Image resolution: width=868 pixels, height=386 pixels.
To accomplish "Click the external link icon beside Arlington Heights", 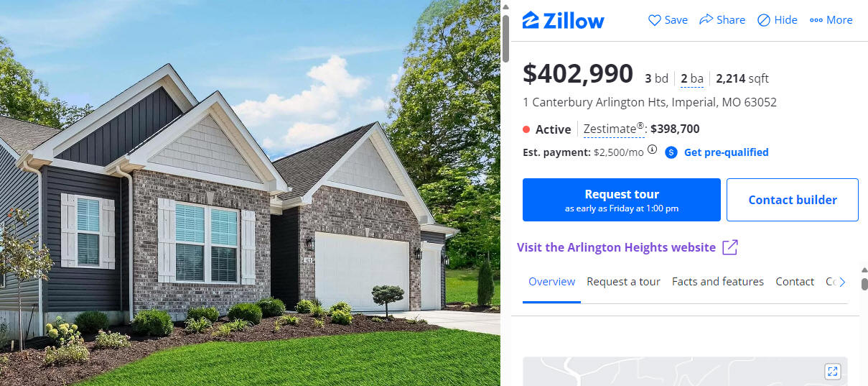I will pyautogui.click(x=730, y=247).
